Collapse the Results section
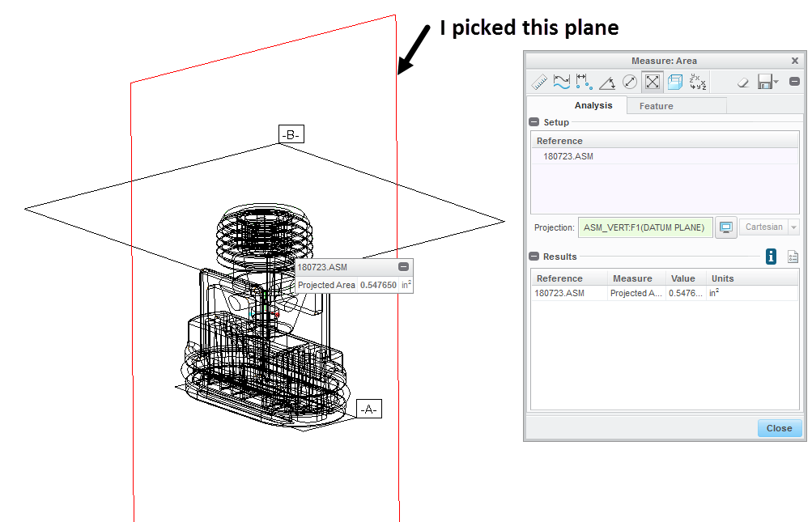The height and width of the screenshot is (522, 812). click(534, 257)
